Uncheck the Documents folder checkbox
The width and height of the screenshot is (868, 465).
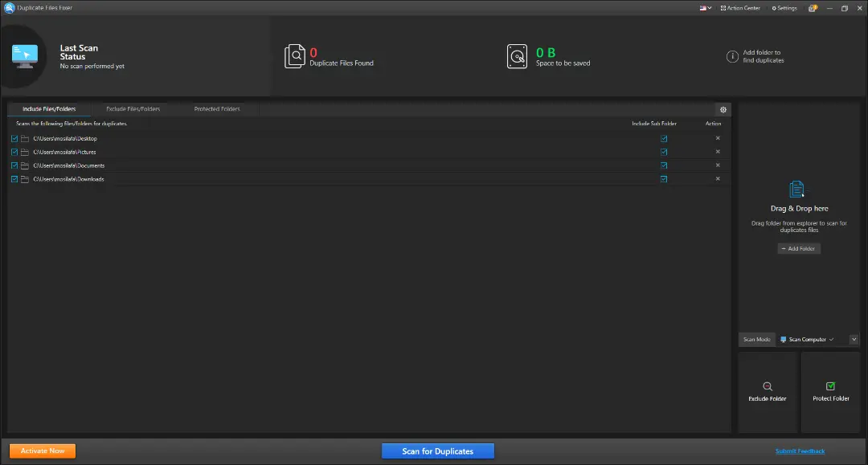pos(14,165)
